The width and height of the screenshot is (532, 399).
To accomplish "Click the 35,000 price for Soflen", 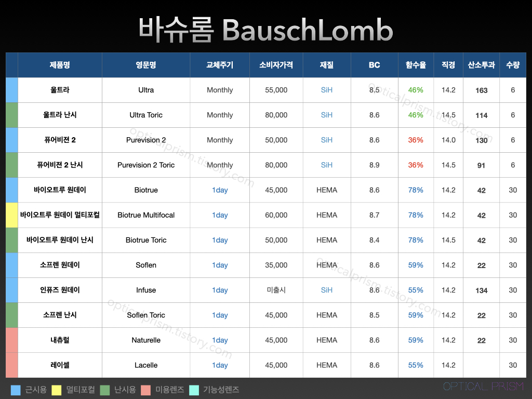I will (x=276, y=265).
